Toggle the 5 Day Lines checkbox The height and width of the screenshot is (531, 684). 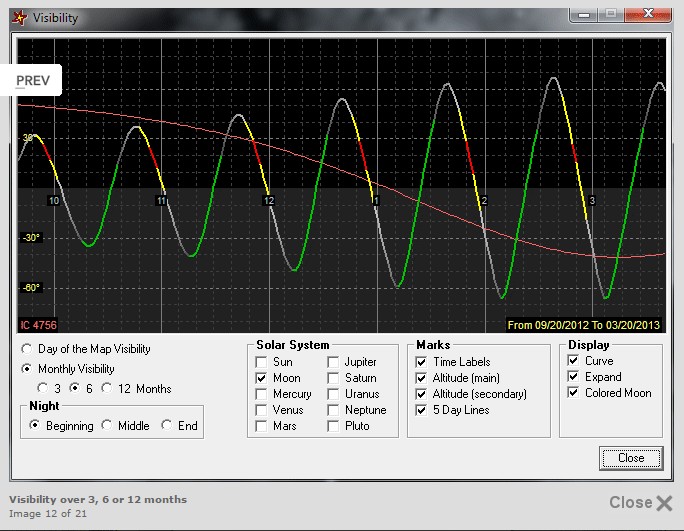tap(421, 410)
